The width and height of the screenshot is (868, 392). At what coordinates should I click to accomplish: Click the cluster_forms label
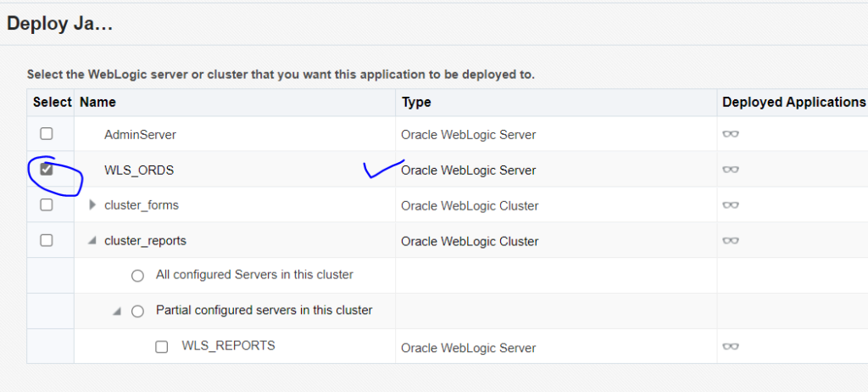click(x=142, y=205)
